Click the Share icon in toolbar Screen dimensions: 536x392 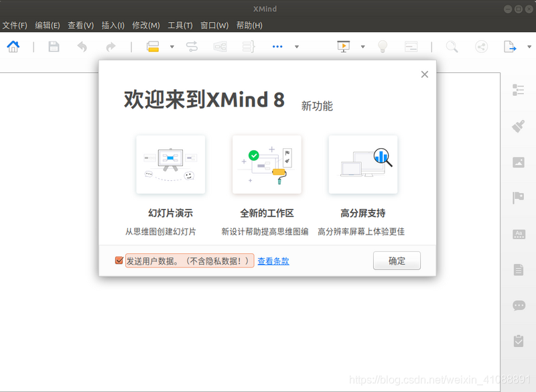(481, 46)
